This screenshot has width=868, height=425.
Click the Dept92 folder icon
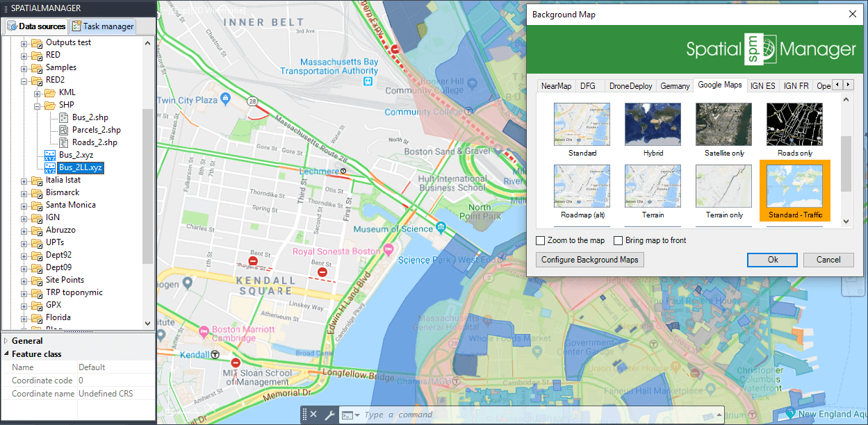coord(37,255)
